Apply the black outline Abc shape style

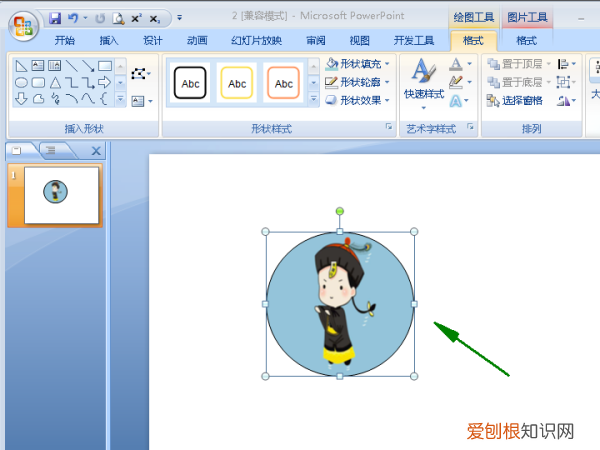[x=190, y=83]
